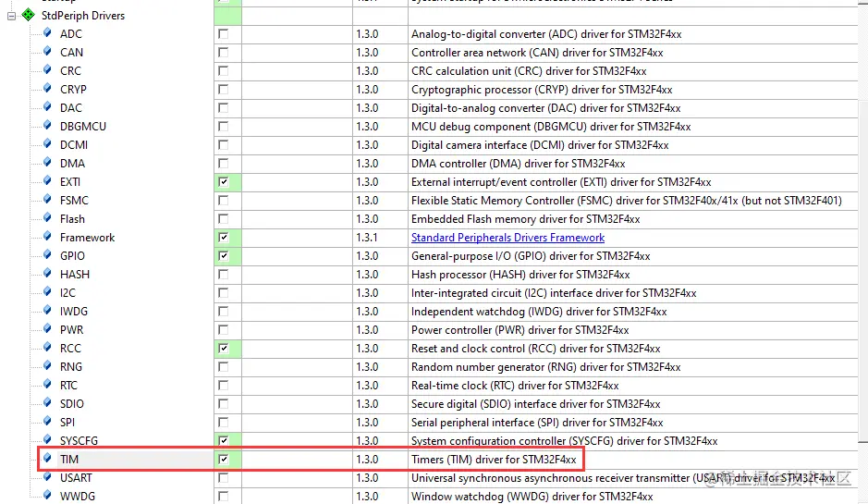Screen dimensions: 868x504
Task: Click the component icon next to DCMI
Action: (x=48, y=144)
